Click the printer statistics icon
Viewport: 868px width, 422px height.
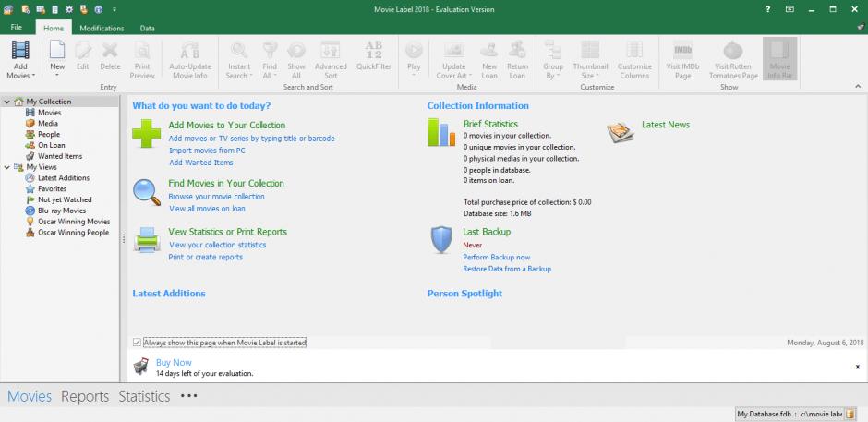147,240
